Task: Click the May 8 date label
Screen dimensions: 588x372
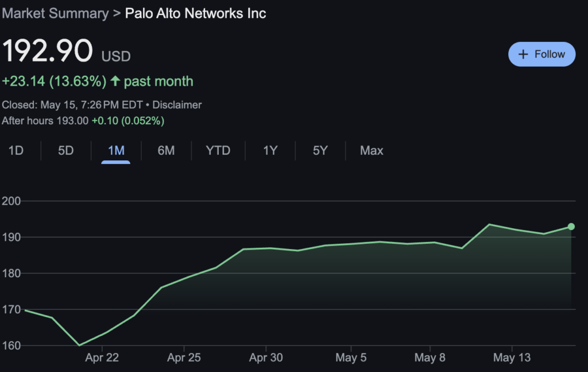Action: click(430, 358)
